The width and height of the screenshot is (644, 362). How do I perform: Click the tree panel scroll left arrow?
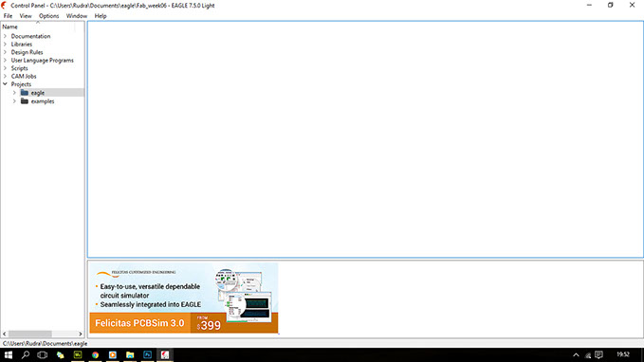click(x=5, y=335)
